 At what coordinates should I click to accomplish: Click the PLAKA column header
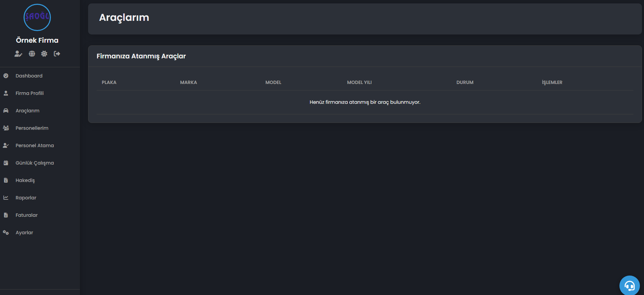[109, 82]
